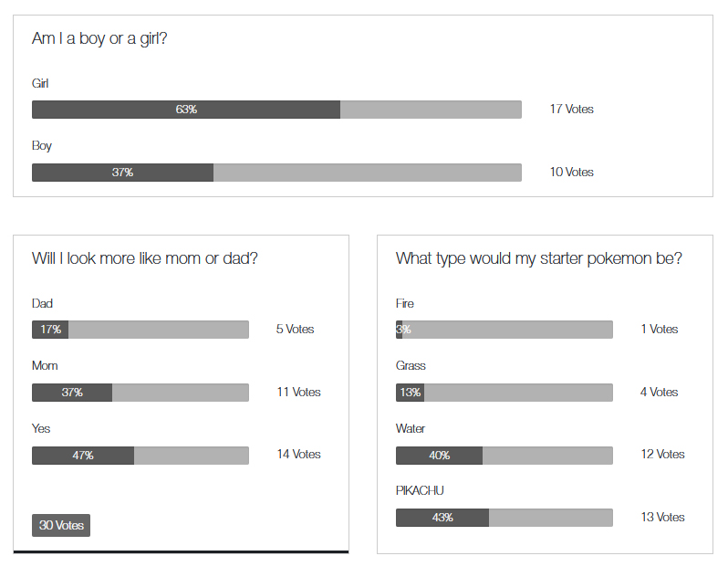The width and height of the screenshot is (728, 577).
Task: Click the 'Will I look more like mom or dad?' title
Action: (x=145, y=259)
